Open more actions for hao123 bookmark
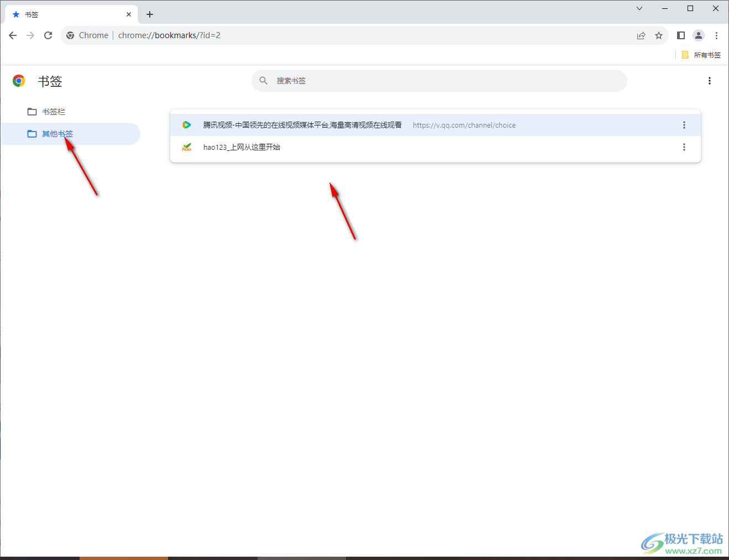 click(684, 147)
